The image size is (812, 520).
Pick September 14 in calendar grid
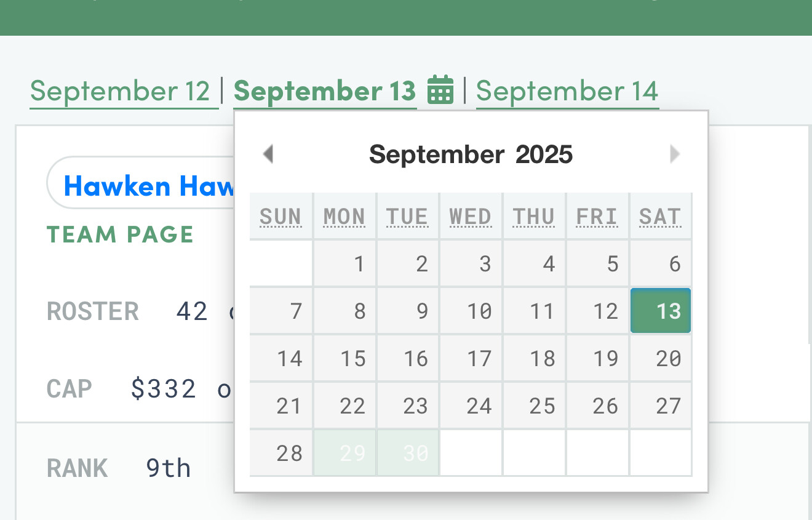point(282,359)
